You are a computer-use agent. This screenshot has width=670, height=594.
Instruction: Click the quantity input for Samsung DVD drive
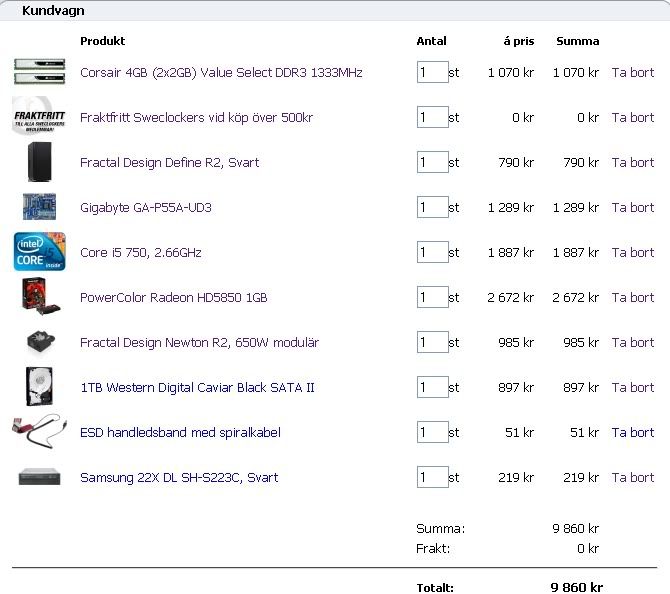432,478
